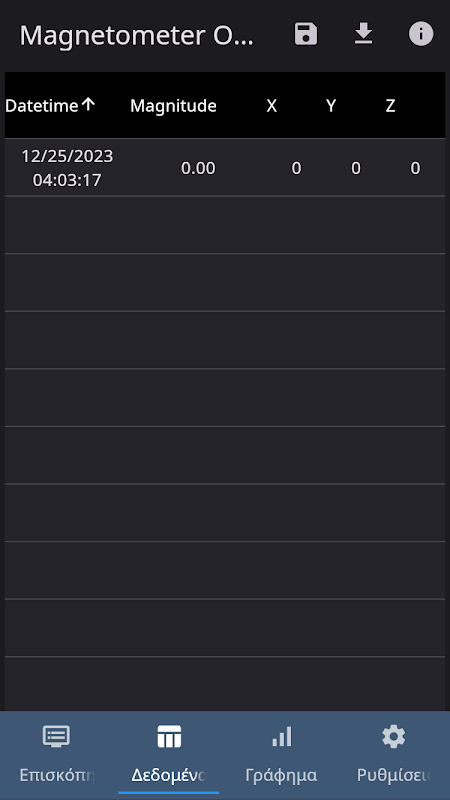Toggle Datetime sort arrow
This screenshot has width=450, height=800.
click(x=88, y=105)
